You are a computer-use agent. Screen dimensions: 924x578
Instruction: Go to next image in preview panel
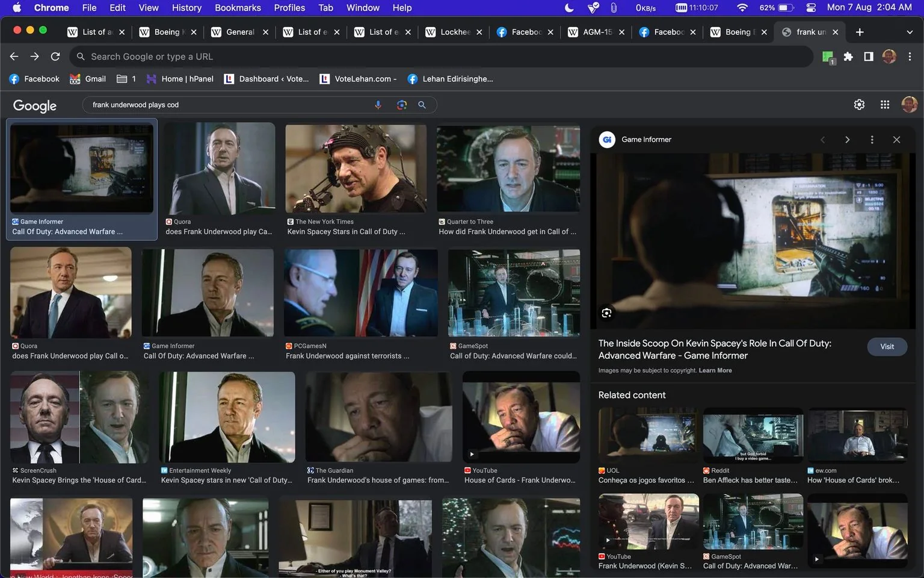pos(847,140)
